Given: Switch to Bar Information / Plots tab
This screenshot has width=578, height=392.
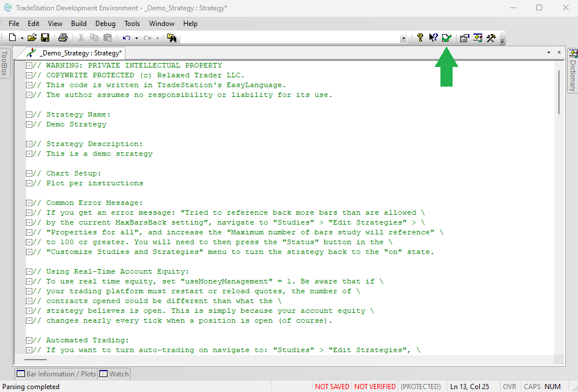Looking at the screenshot, I should coord(56,374).
